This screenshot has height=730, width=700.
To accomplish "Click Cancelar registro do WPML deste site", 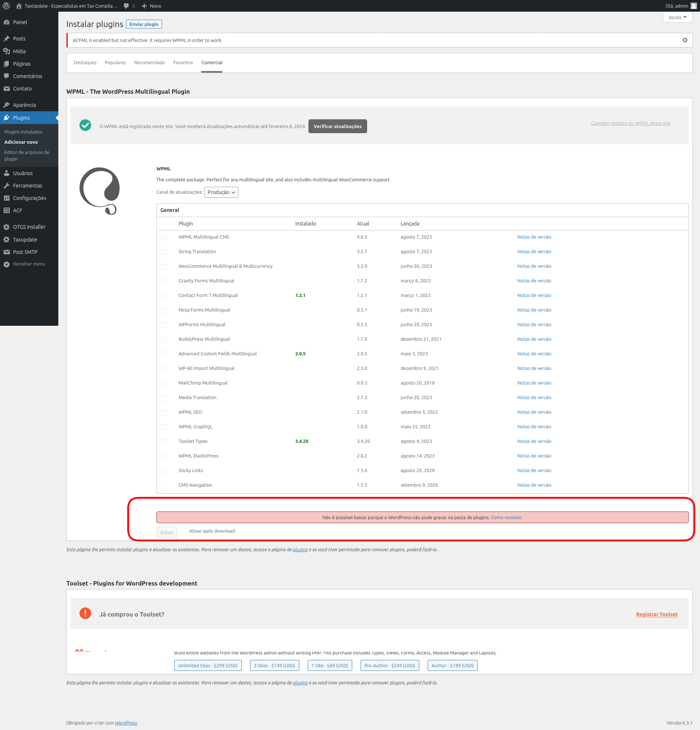I will [x=630, y=123].
